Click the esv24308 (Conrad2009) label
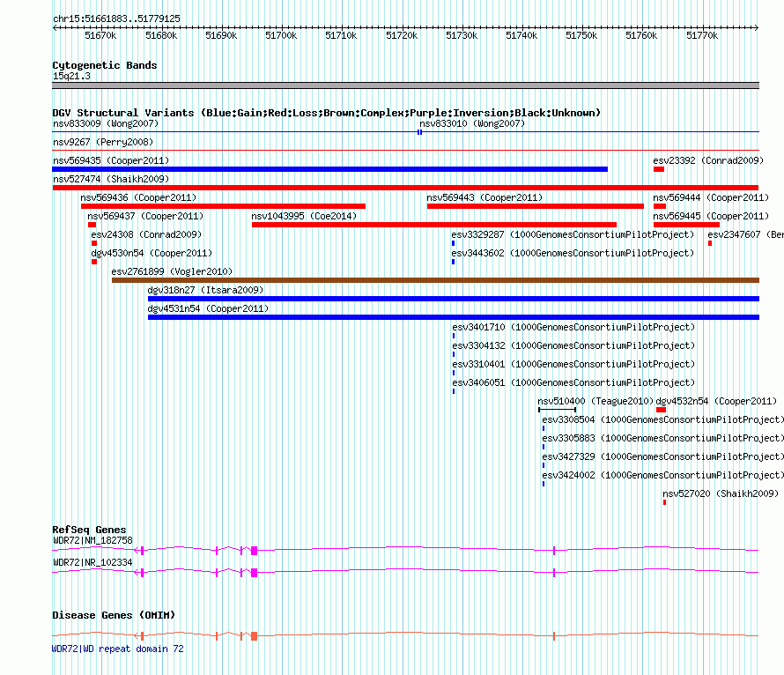This screenshot has width=784, height=675. (x=146, y=234)
